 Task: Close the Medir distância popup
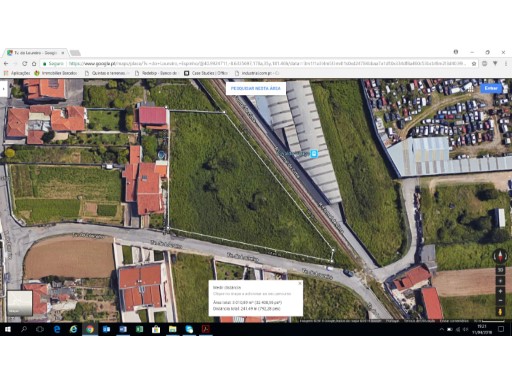click(299, 284)
